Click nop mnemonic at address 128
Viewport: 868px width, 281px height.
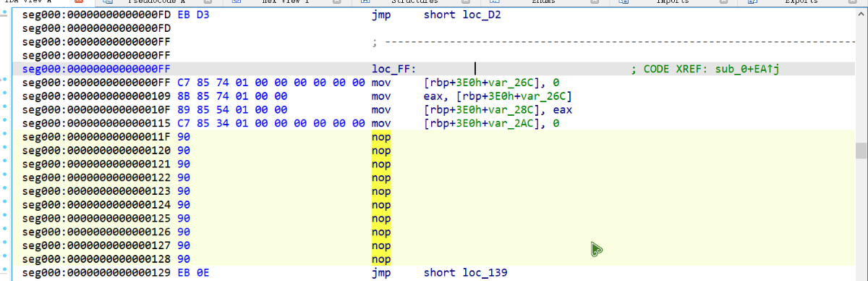380,259
